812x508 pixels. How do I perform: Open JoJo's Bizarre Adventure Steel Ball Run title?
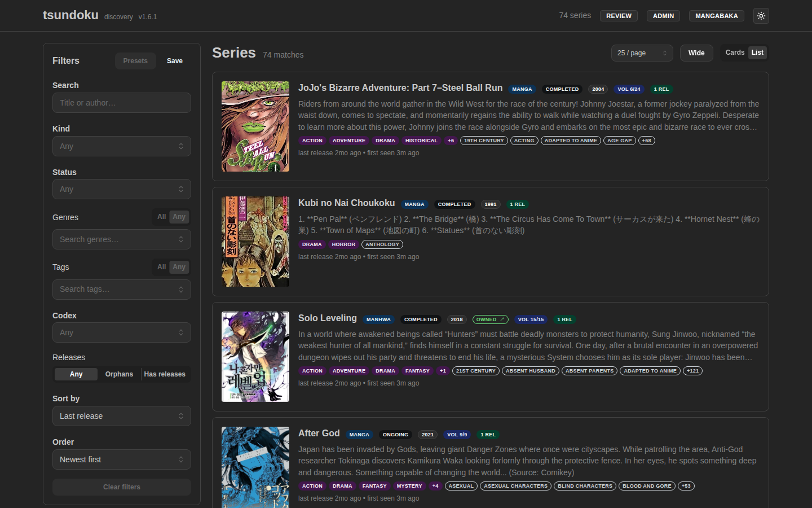pyautogui.click(x=400, y=87)
